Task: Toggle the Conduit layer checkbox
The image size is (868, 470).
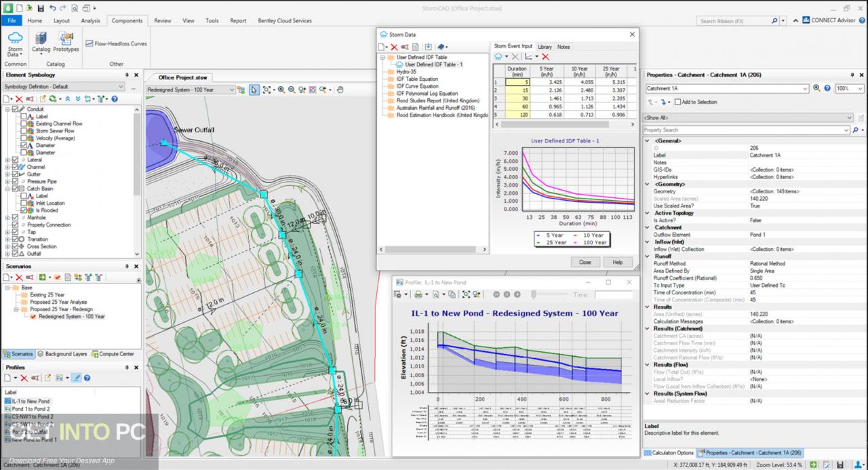Action: point(16,109)
